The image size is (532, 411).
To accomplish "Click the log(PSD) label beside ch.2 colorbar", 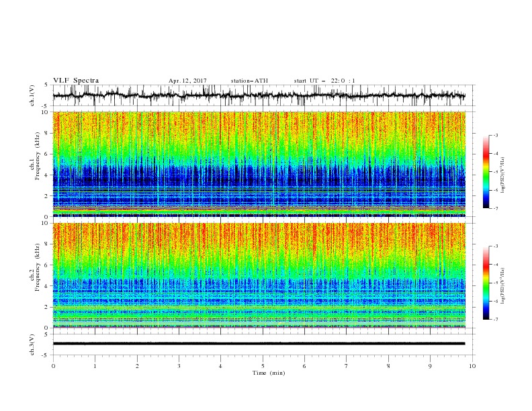I will (502, 285).
